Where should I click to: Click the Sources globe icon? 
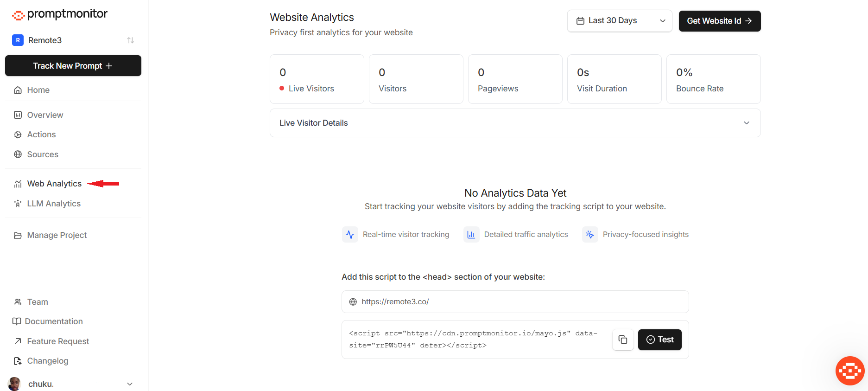point(18,154)
